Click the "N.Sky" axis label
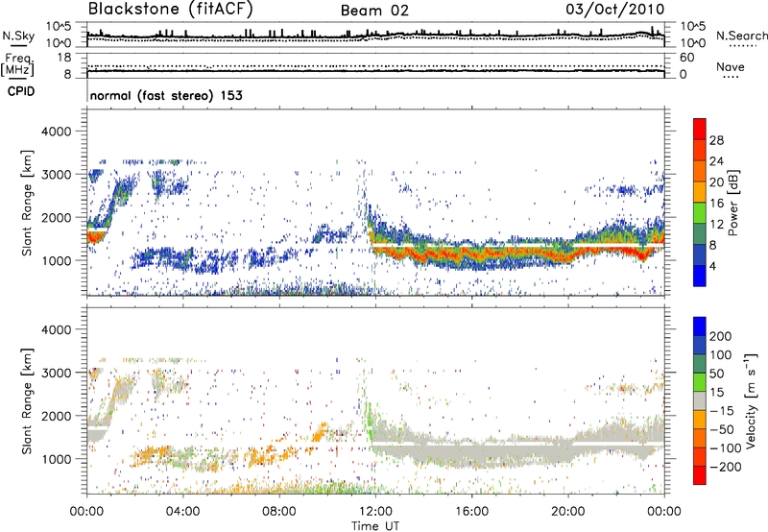Image resolution: width=768 pixels, height=532 pixels. click(x=18, y=36)
